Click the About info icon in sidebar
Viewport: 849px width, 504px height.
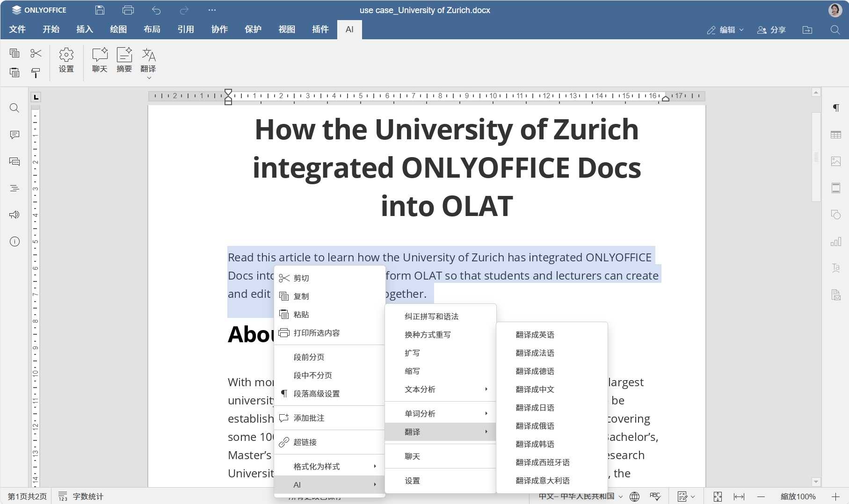click(15, 241)
